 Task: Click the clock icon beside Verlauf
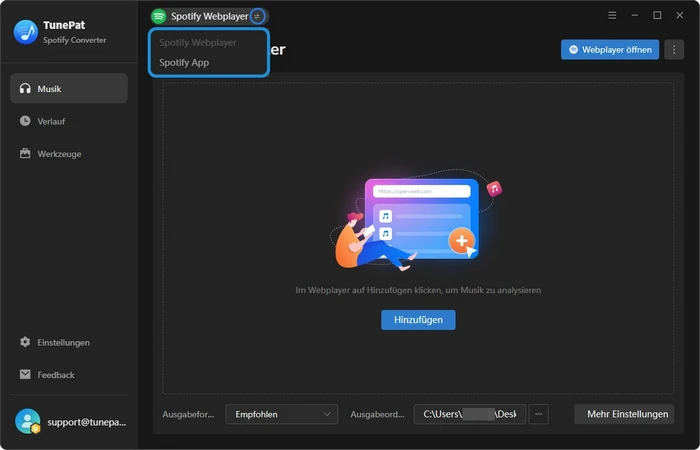(x=25, y=121)
